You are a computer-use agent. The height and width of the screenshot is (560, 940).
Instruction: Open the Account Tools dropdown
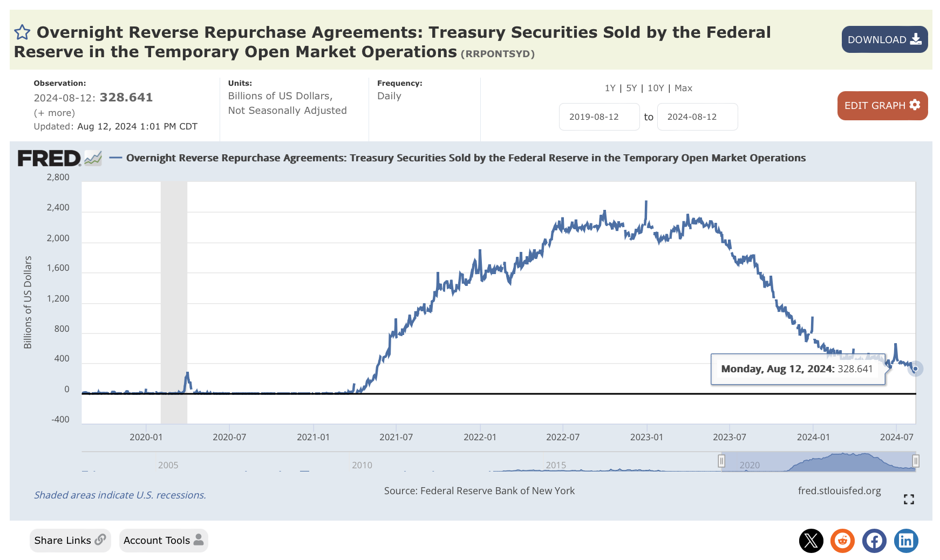[x=163, y=541]
